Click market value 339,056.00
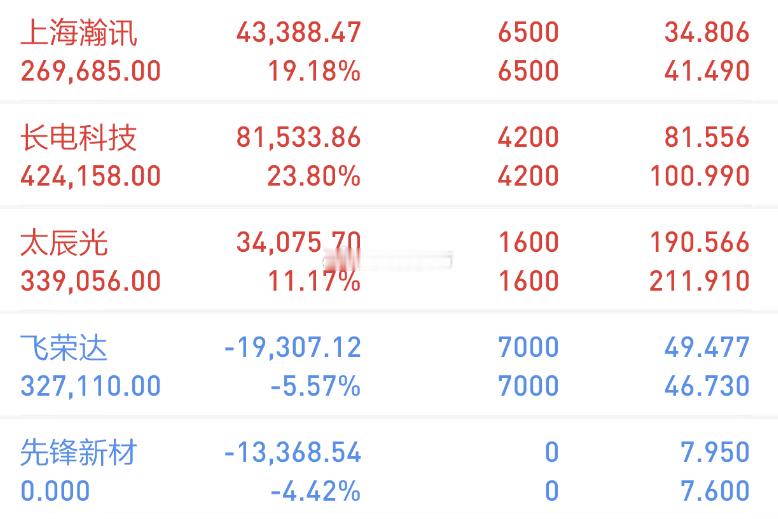 91,281
